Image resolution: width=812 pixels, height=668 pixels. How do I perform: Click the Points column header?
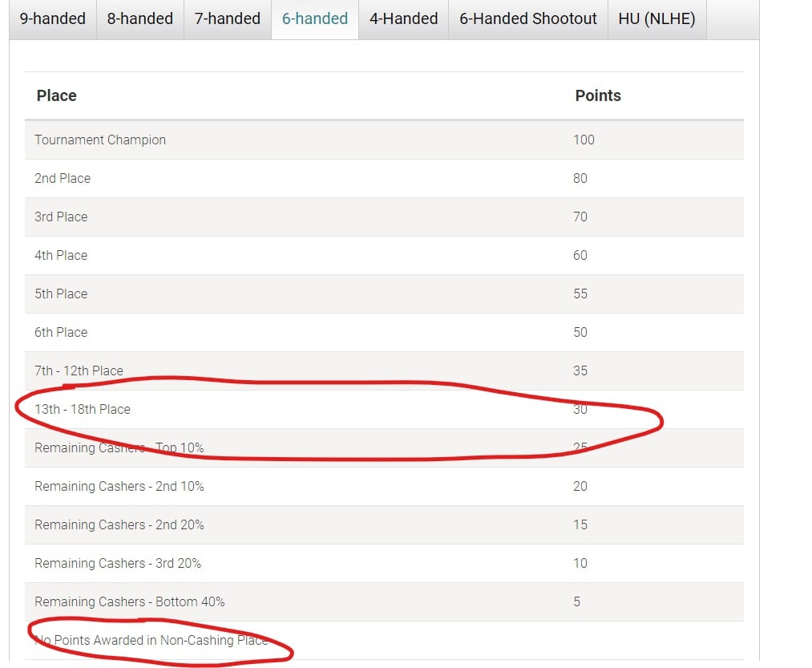[x=597, y=95]
